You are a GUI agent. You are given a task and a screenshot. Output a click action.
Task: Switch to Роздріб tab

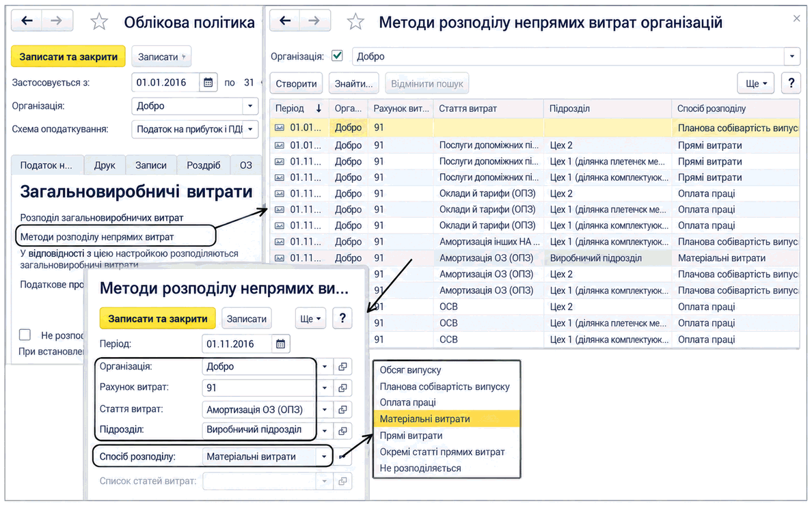204,165
